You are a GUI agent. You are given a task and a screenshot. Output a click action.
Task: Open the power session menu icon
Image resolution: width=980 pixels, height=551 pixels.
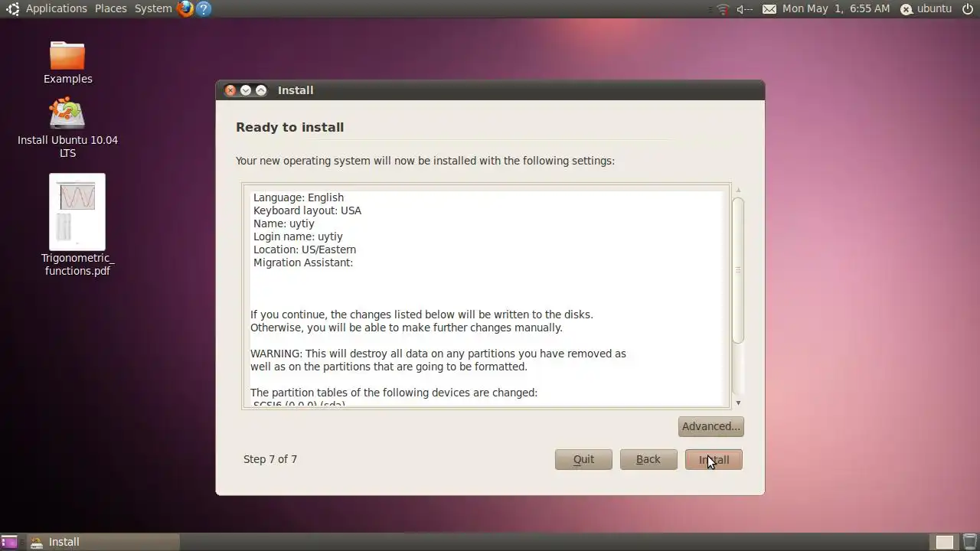[x=968, y=9]
